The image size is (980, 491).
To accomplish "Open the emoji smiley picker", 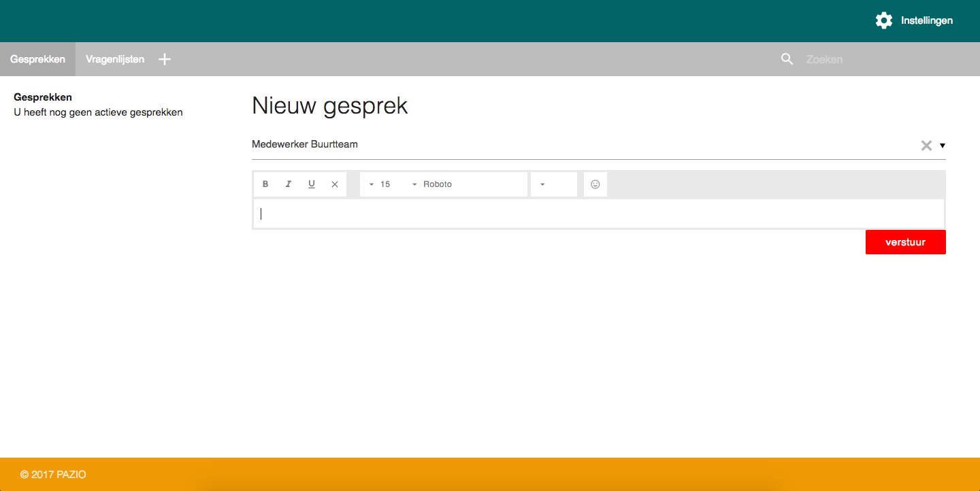I will click(x=595, y=184).
